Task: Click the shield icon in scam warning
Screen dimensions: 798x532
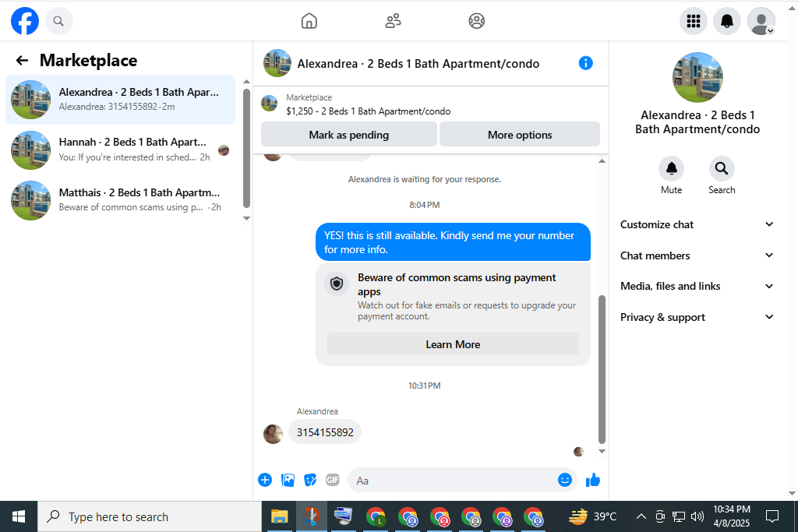Action: pos(337,284)
